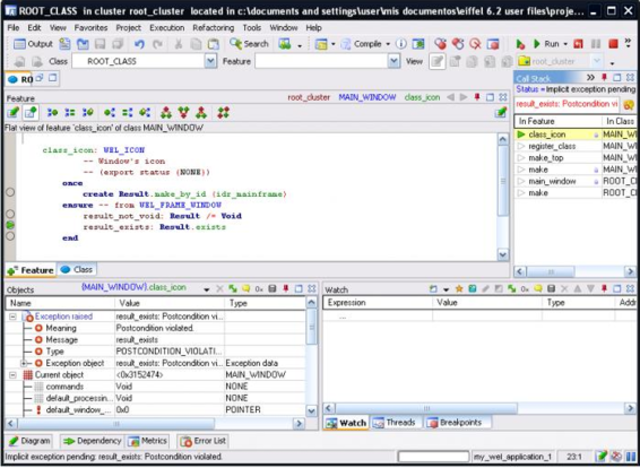Click the first red-green ancestors tree icon
640x468 pixels.
[x=166, y=112]
